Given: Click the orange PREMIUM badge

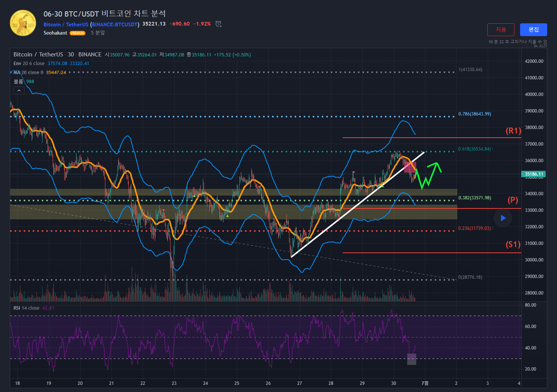Looking at the screenshot, I should [x=78, y=33].
